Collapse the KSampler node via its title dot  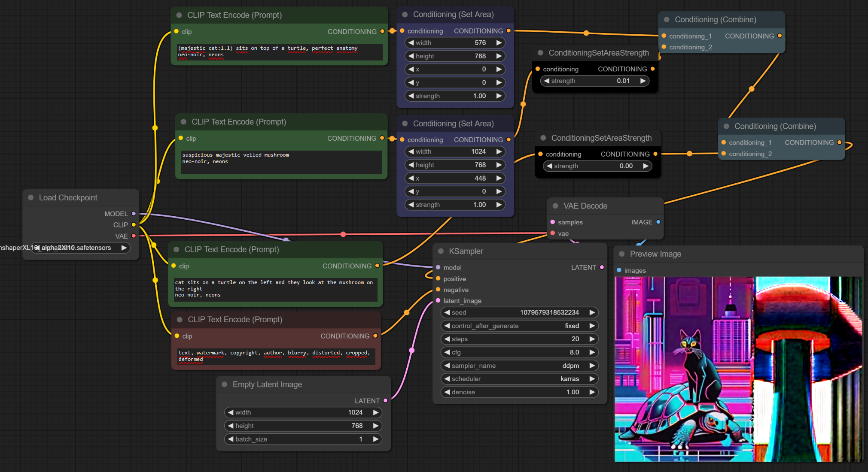(441, 251)
